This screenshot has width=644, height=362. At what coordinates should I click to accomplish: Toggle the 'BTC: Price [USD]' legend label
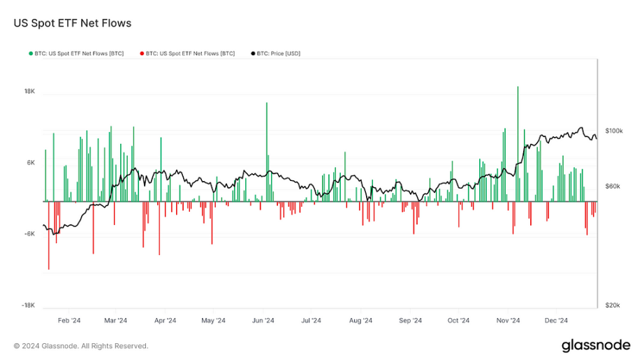coord(279,53)
